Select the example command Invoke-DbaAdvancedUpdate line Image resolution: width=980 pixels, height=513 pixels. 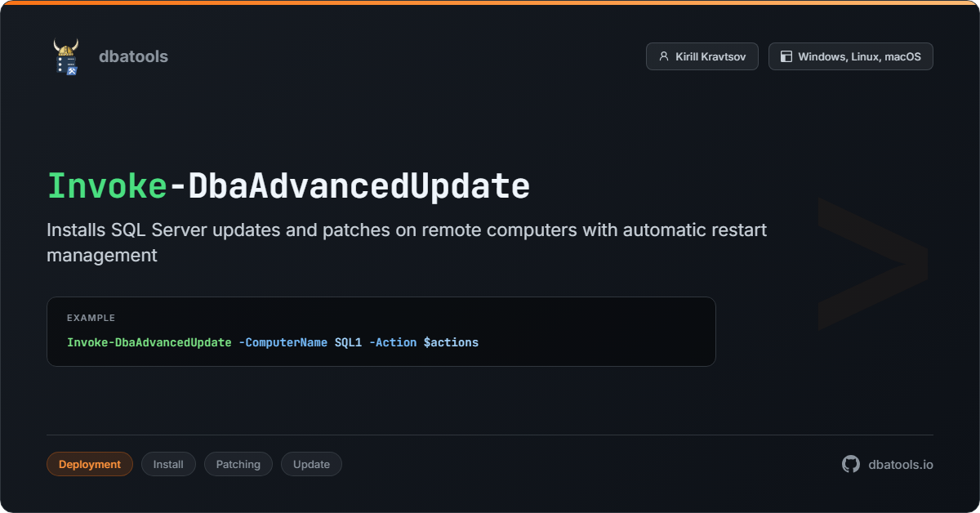tap(272, 342)
